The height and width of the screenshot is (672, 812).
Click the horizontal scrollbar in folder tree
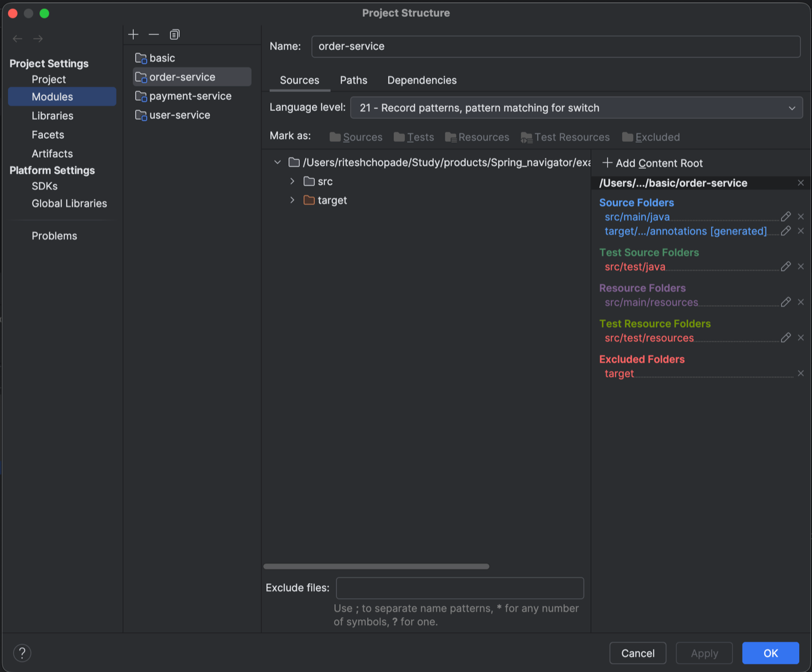point(376,566)
